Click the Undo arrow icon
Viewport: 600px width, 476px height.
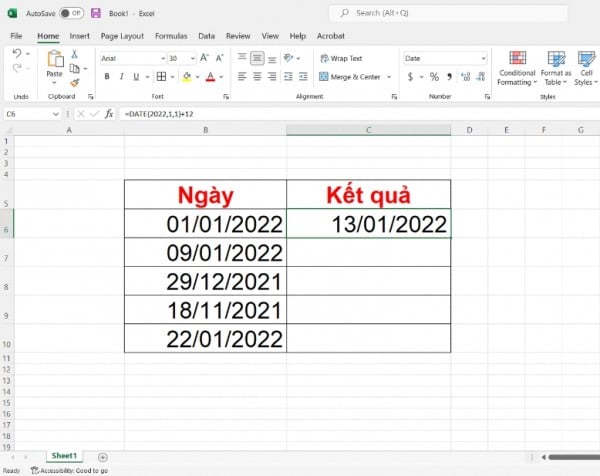click(16, 53)
